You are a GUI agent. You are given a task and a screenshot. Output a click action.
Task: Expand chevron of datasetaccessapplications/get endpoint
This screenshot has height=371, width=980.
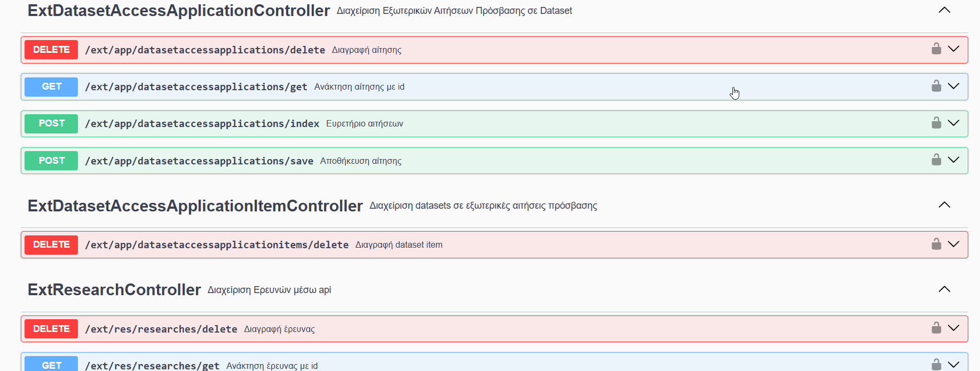[x=953, y=86]
